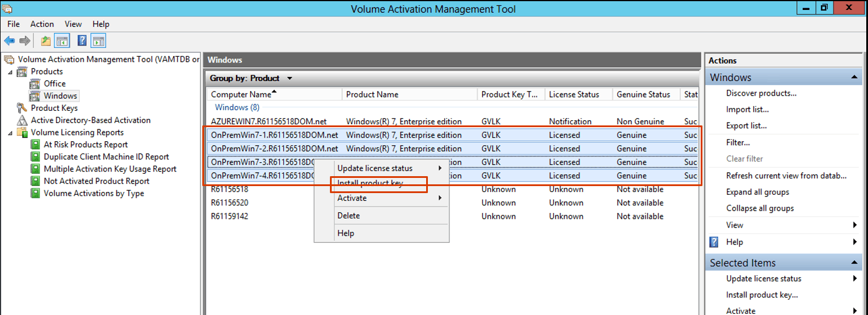
Task: Click the blue Help toolbar icon
Action: (82, 41)
